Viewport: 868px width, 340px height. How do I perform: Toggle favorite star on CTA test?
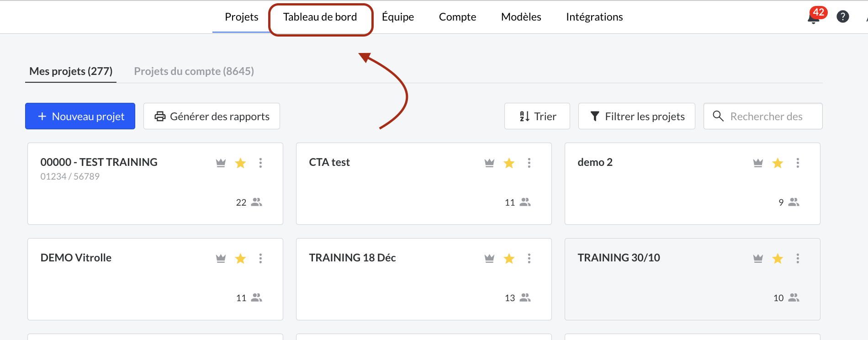tap(509, 163)
